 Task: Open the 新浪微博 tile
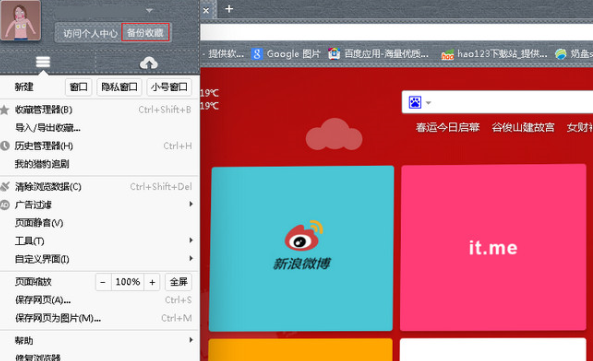pos(301,249)
